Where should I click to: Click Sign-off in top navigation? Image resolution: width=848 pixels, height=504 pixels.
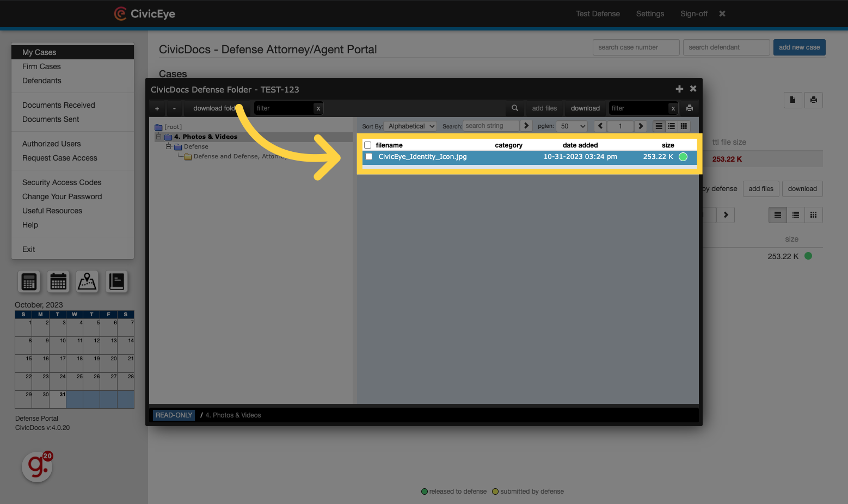694,14
